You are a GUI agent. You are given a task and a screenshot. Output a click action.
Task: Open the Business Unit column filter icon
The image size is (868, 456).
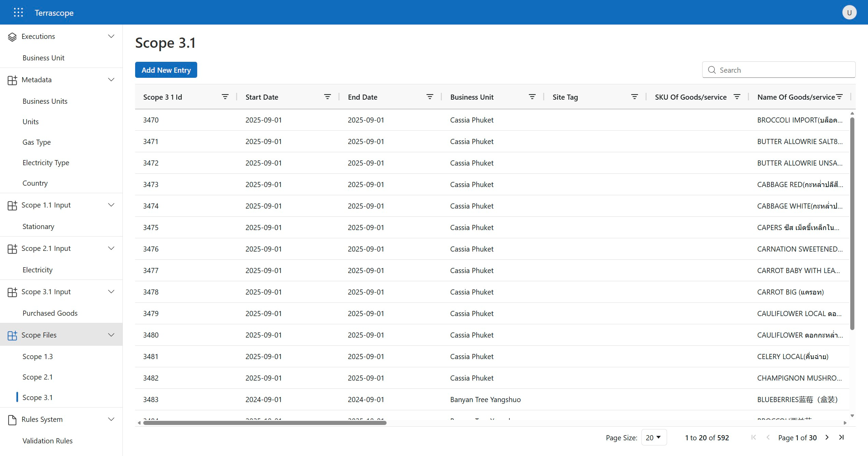pyautogui.click(x=532, y=97)
